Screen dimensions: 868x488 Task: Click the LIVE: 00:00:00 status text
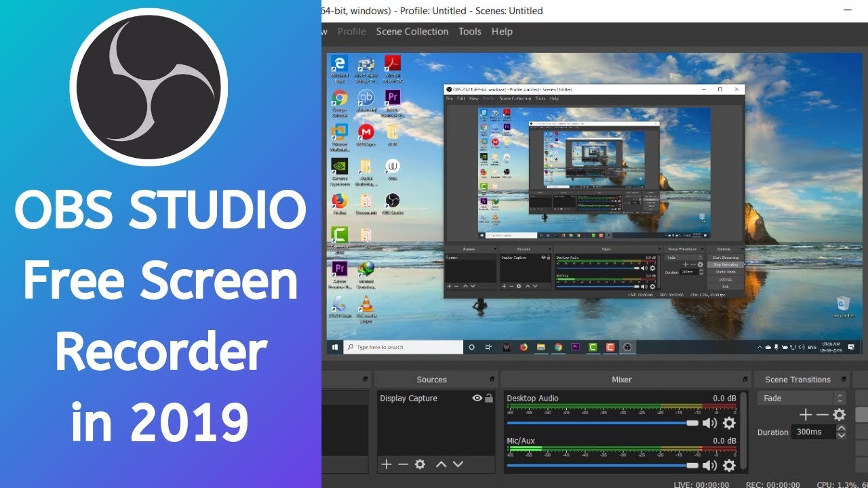click(701, 485)
